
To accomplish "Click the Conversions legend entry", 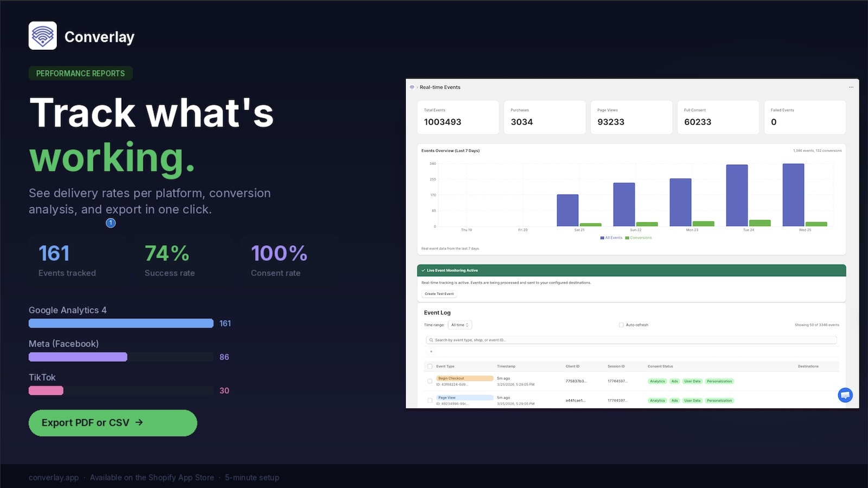I will click(x=639, y=237).
